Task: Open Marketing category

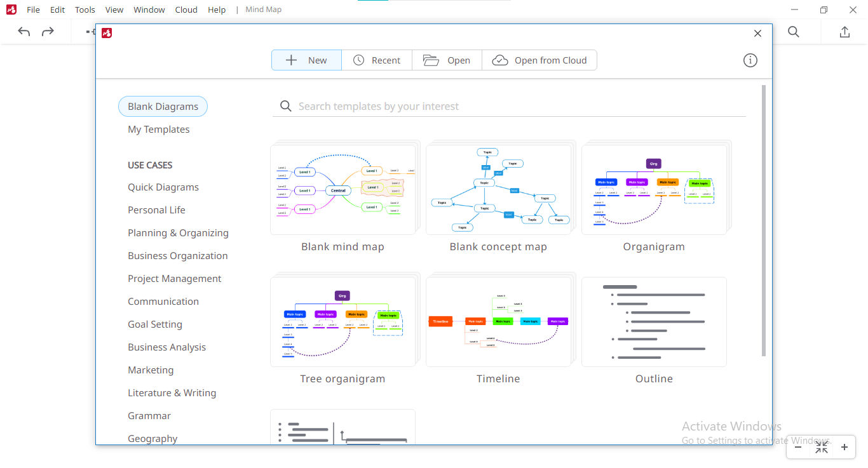Action: tap(151, 370)
